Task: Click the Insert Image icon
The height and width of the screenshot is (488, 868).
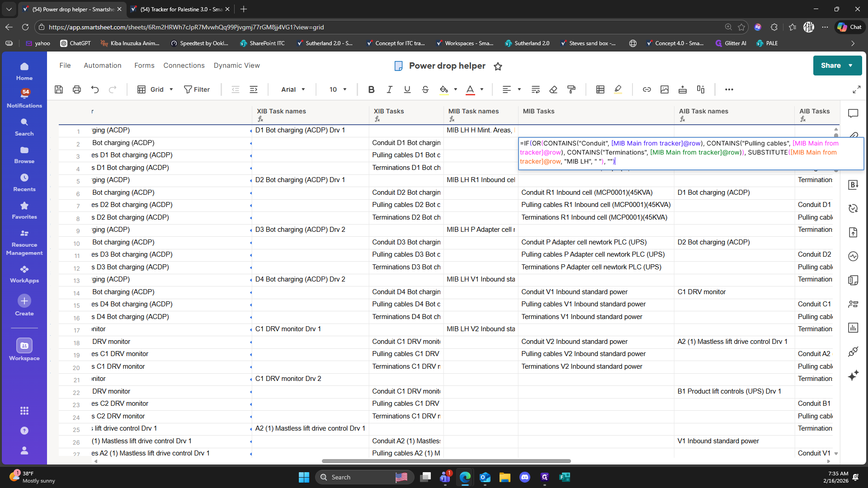Action: pos(665,89)
